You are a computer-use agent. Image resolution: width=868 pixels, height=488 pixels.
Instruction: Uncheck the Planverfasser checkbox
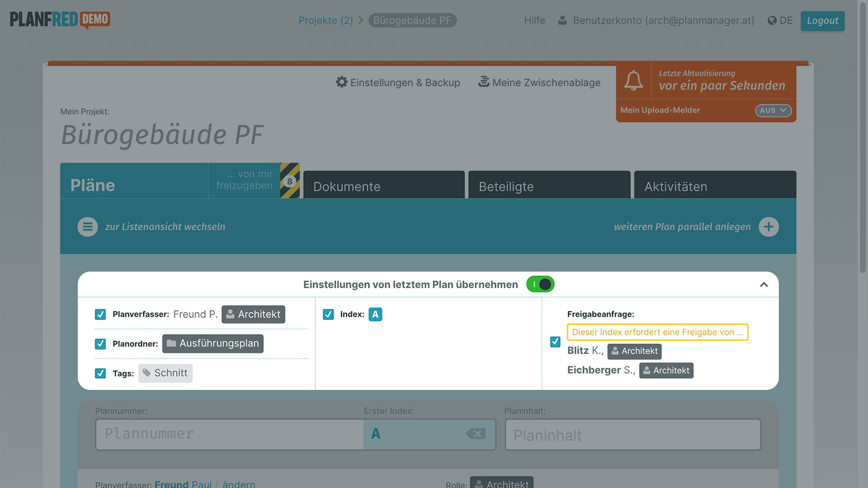point(100,314)
